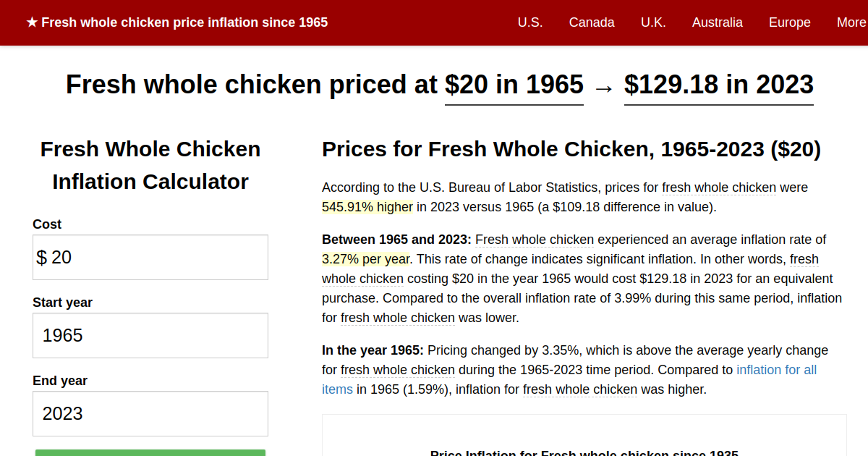The image size is (868, 456).
Task: Focus the Cost input field
Action: click(x=150, y=257)
